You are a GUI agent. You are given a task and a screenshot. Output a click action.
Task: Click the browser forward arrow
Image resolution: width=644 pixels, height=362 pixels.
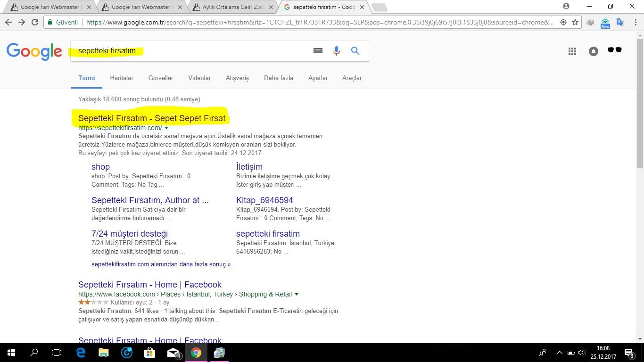tap(22, 22)
